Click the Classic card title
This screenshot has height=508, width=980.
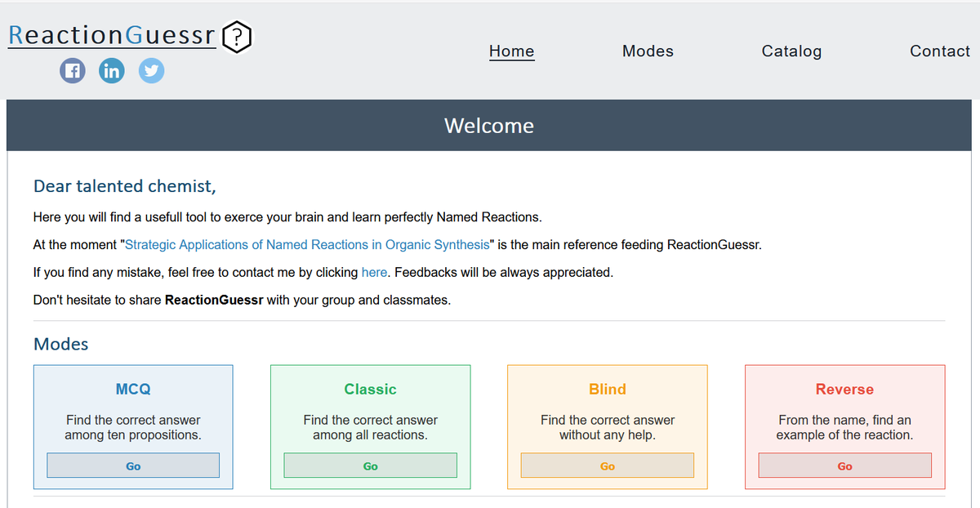point(370,390)
